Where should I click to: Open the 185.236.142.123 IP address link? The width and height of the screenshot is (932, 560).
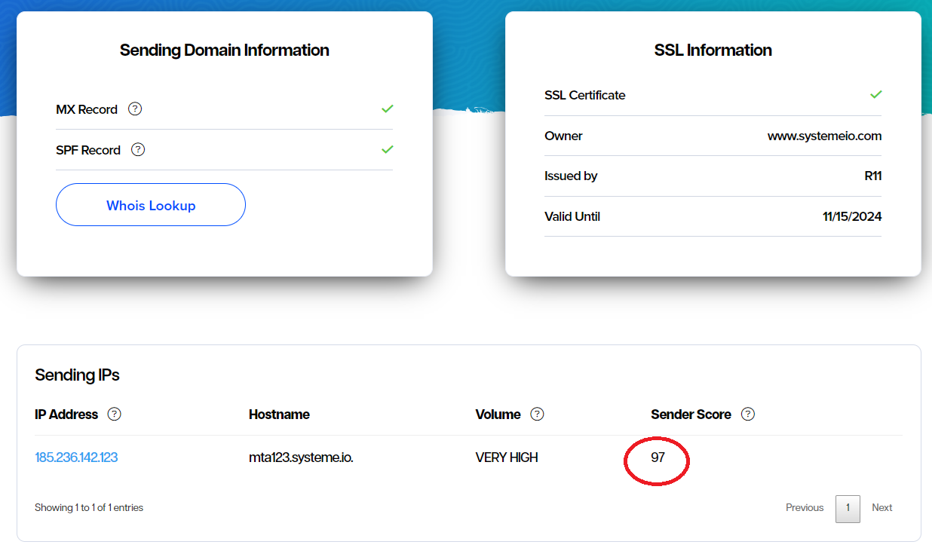76,457
